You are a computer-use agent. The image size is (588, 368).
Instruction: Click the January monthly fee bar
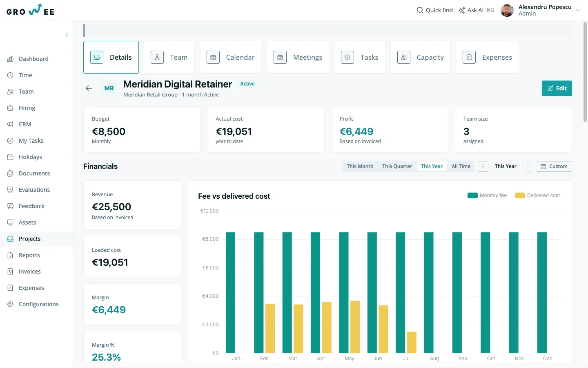point(231,293)
